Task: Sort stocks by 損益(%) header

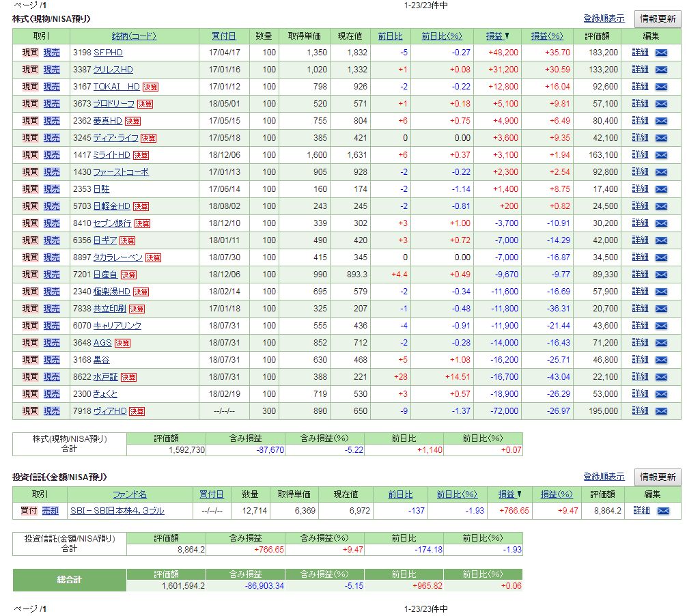Action: (547, 36)
